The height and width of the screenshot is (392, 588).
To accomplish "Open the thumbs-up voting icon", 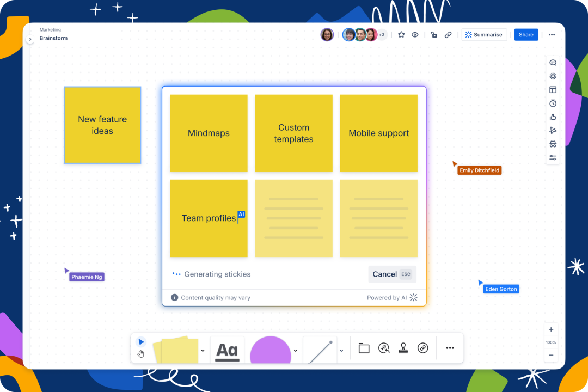I will (x=553, y=117).
